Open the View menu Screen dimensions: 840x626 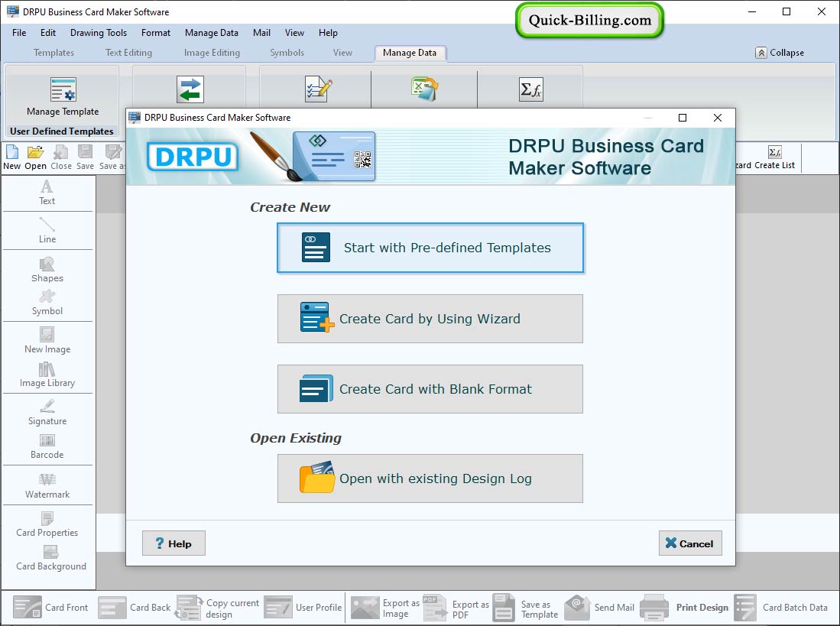point(294,33)
